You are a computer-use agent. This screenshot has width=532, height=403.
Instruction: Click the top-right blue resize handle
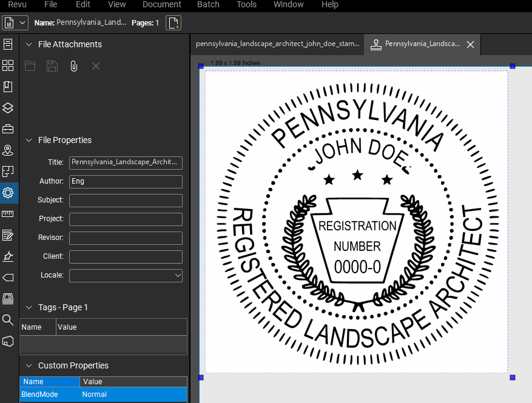pyautogui.click(x=513, y=66)
